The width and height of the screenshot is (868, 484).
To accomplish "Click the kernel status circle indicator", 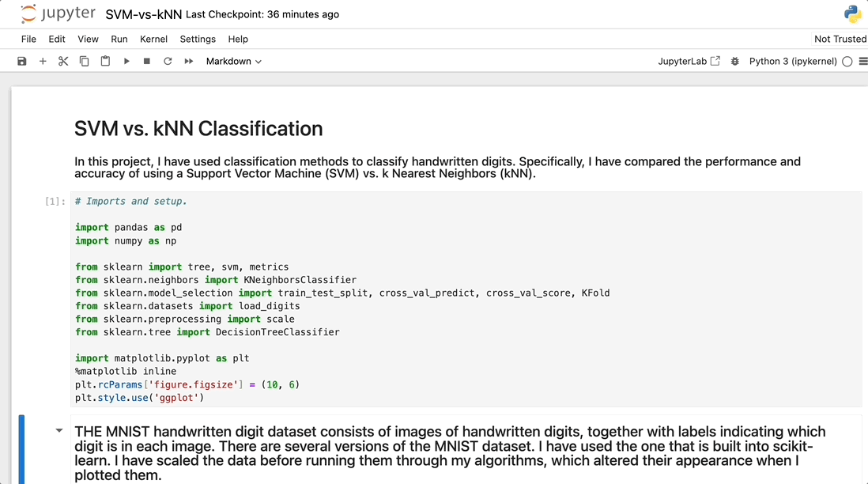I will 847,62.
